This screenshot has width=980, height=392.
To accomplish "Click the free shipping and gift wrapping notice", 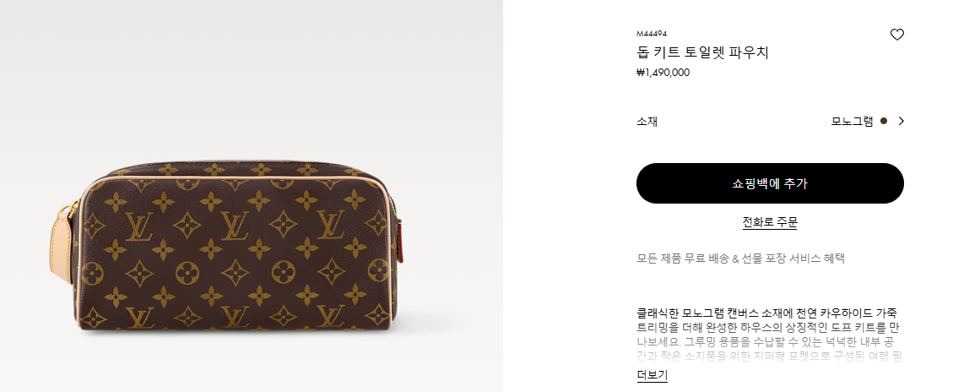I will coord(740,259).
